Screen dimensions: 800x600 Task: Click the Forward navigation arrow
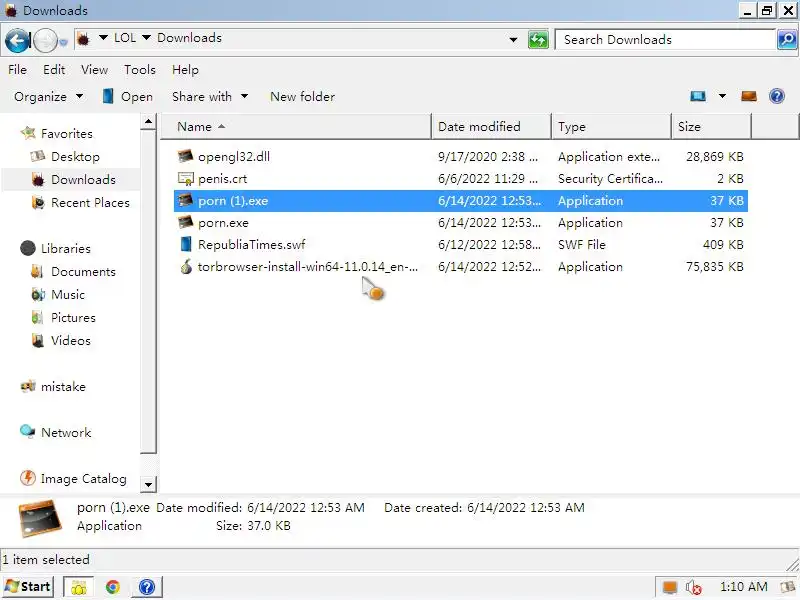(x=45, y=41)
